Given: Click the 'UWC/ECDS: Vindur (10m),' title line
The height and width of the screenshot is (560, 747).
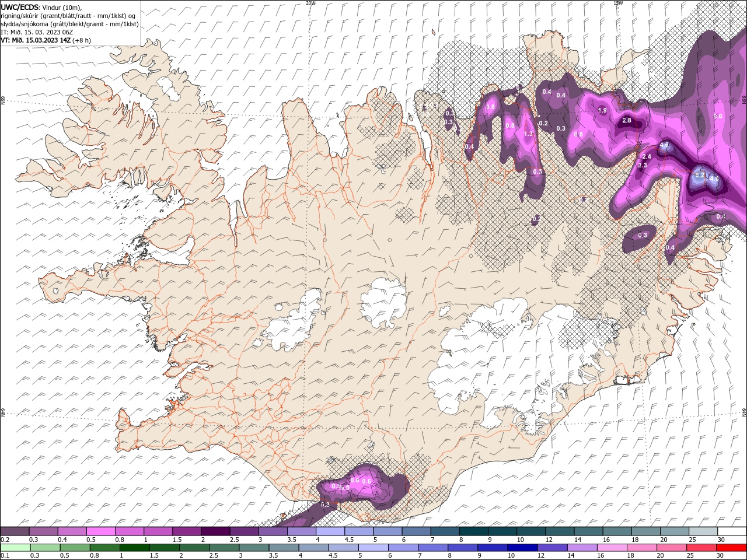Looking at the screenshot, I should click(41, 6).
